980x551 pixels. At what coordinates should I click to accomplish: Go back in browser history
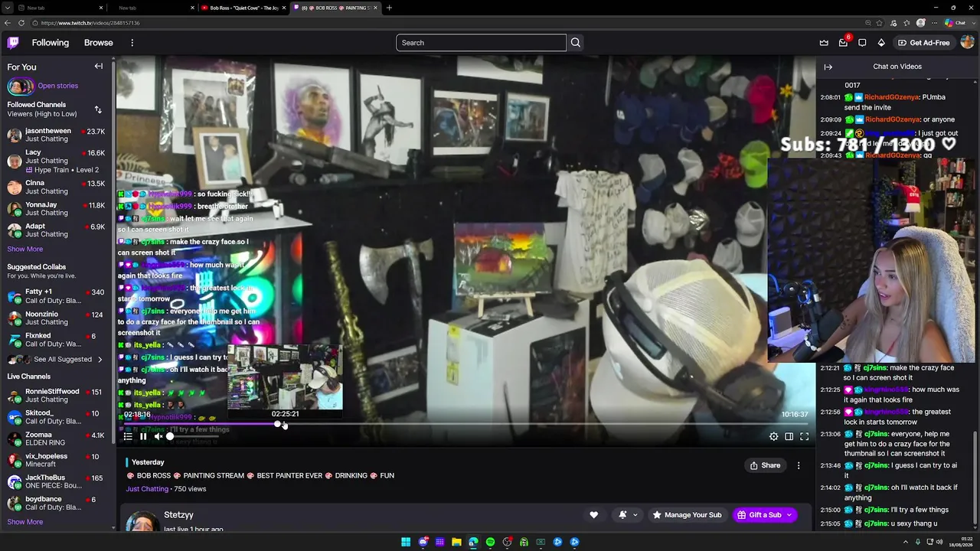point(7,23)
